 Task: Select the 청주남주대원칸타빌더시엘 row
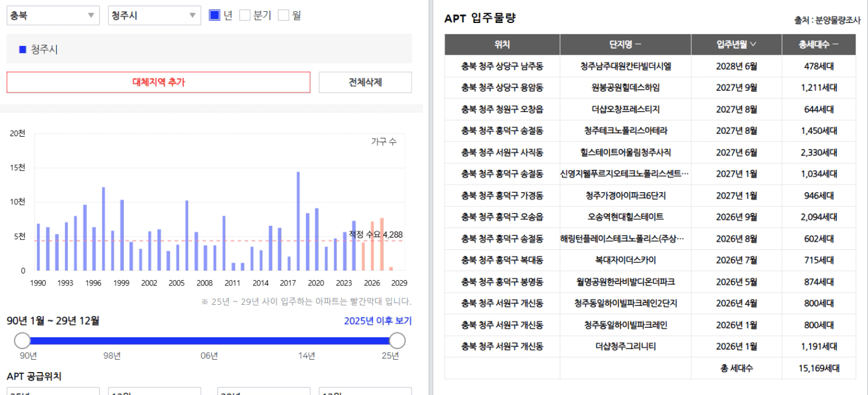650,67
